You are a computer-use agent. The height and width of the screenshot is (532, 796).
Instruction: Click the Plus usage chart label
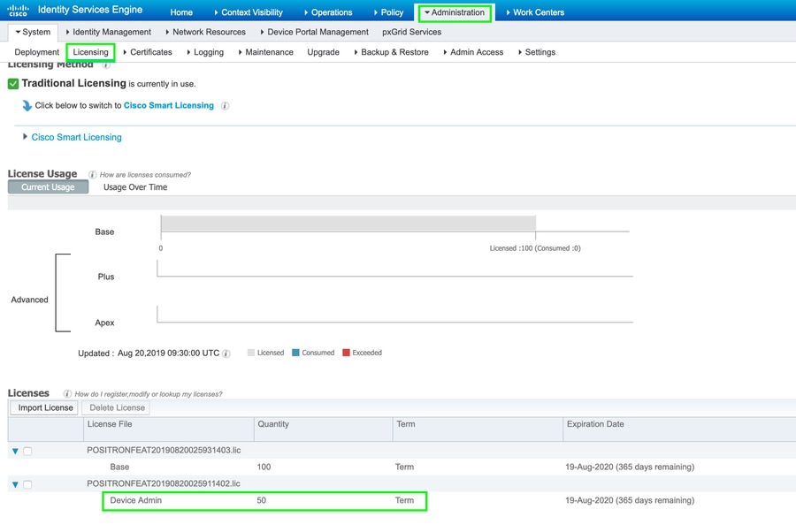click(x=105, y=277)
